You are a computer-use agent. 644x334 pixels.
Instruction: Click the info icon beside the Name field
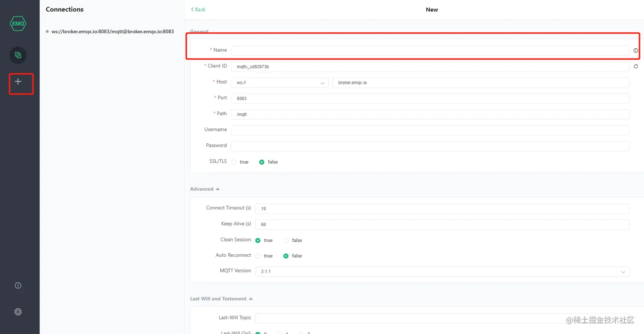pyautogui.click(x=636, y=50)
